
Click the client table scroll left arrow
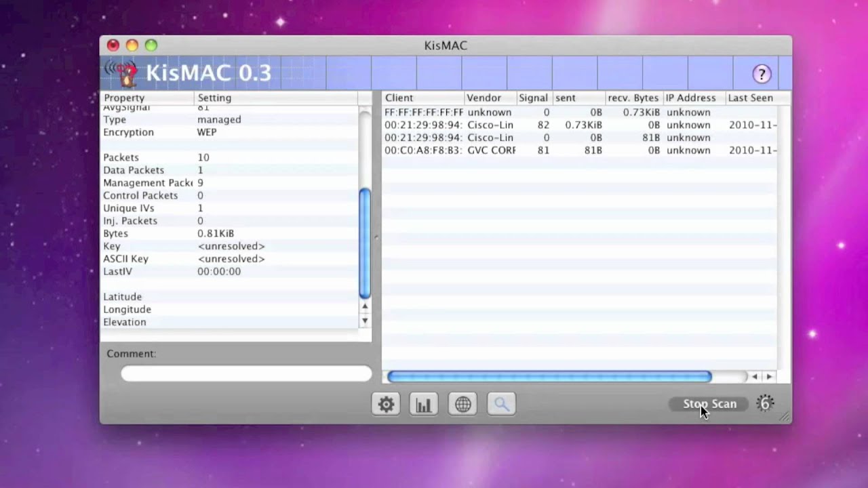[x=755, y=376]
